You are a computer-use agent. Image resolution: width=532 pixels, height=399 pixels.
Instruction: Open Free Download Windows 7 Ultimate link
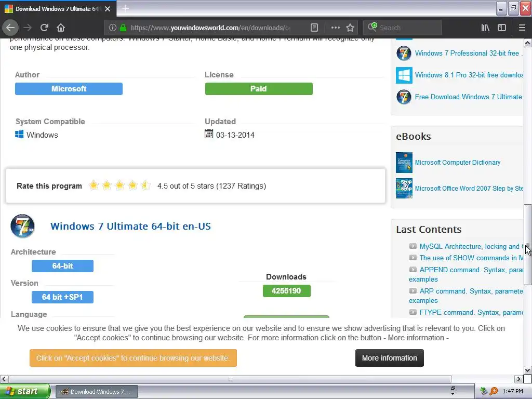tap(468, 97)
